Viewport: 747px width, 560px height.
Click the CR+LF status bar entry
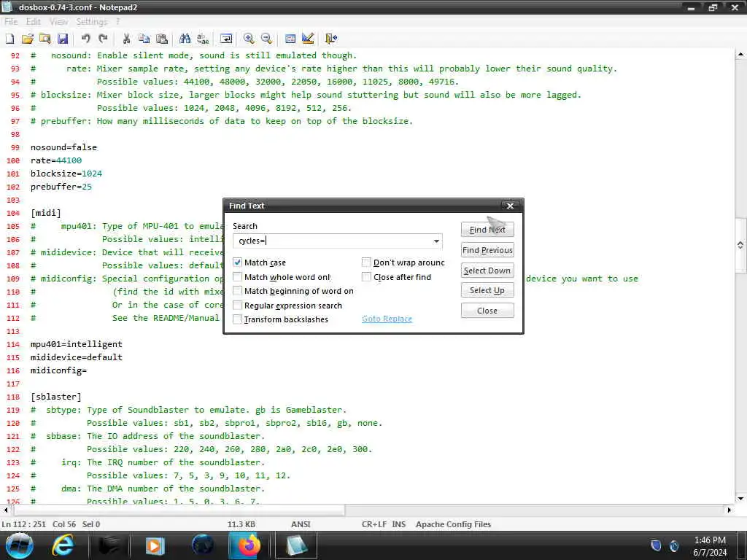373,524
